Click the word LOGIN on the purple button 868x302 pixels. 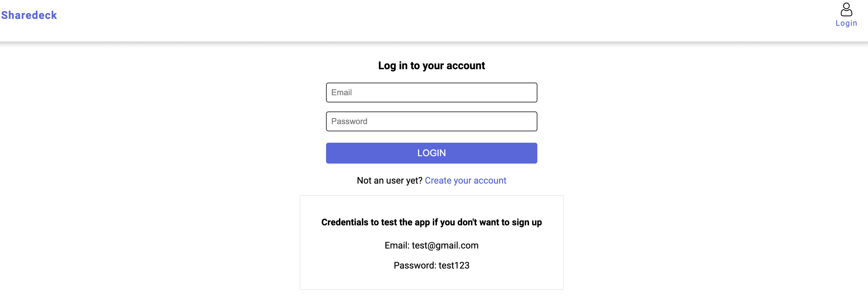pyautogui.click(x=431, y=153)
